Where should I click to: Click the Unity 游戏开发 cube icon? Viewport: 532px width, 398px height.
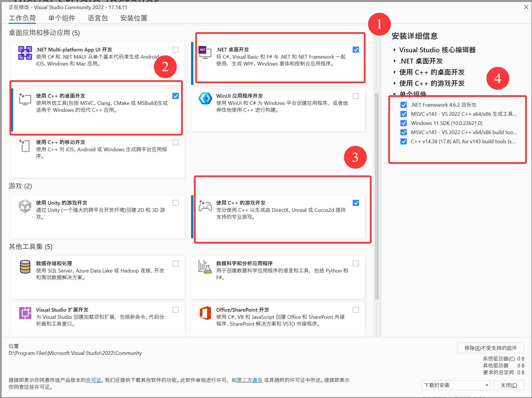25,206
